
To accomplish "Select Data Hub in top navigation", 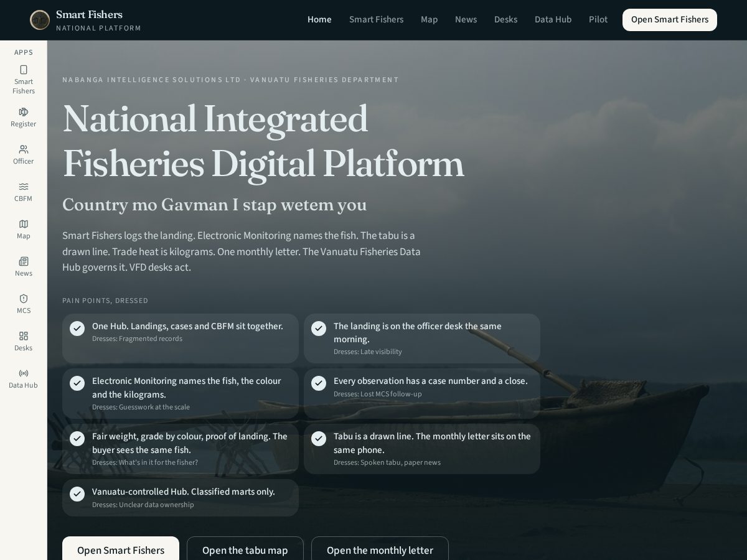I will pyautogui.click(x=553, y=20).
